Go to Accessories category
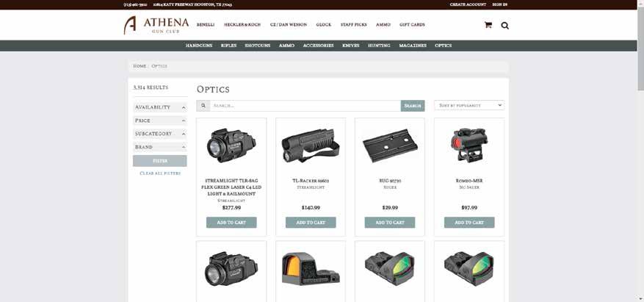The width and height of the screenshot is (644, 302). coord(318,46)
